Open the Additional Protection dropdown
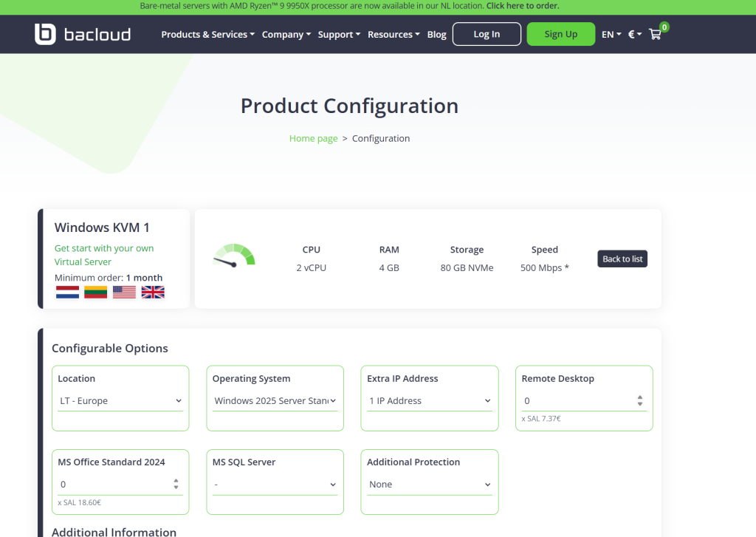 coord(430,485)
